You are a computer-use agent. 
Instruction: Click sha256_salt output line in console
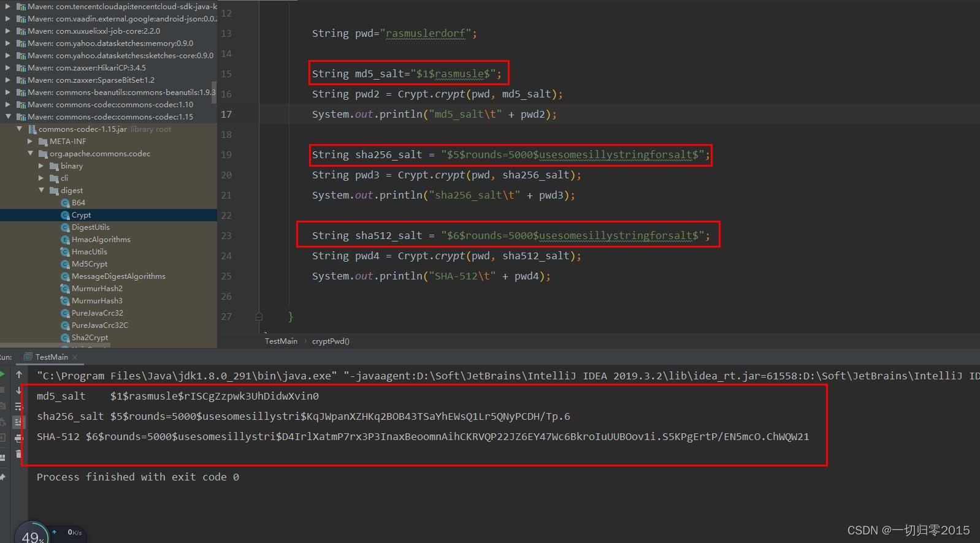(304, 416)
